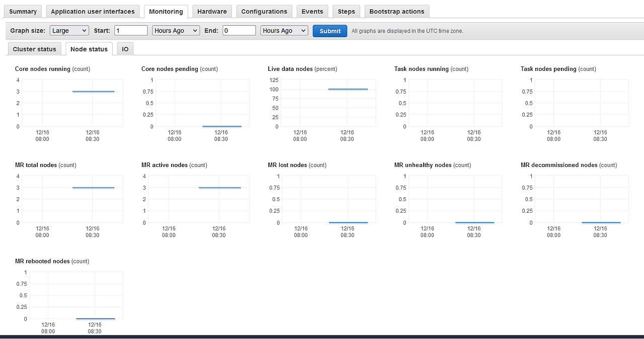Expand the Graph size dropdown
Viewport: 644px width, 339px height.
[69, 31]
